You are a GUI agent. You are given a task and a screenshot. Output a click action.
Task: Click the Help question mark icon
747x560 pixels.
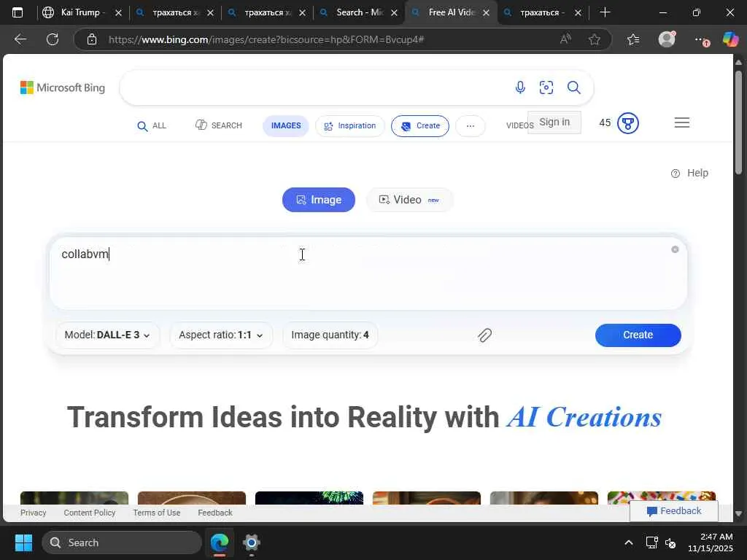pyautogui.click(x=675, y=174)
